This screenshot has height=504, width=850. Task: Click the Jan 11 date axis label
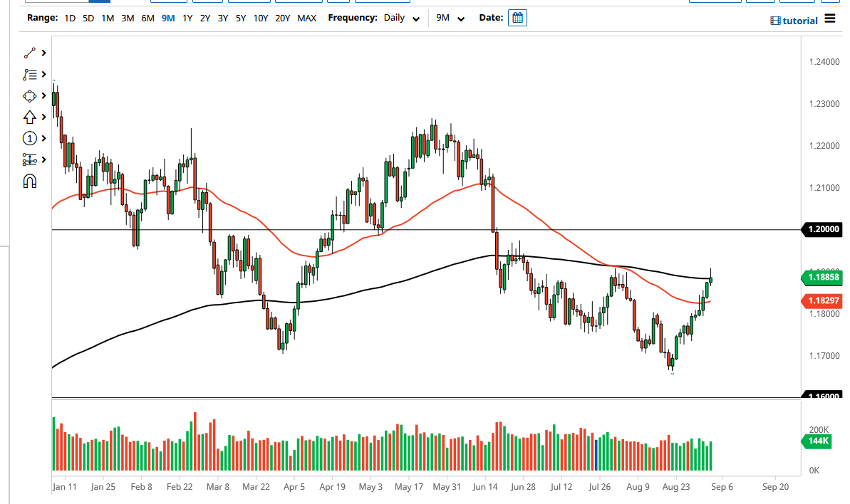(65, 487)
